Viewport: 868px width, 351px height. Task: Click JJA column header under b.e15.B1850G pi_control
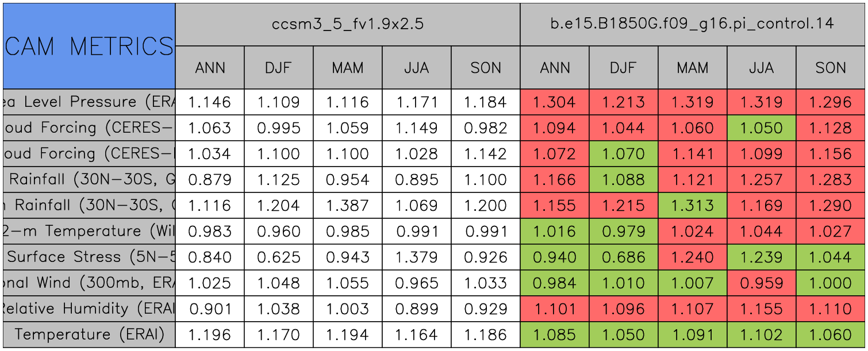tap(762, 68)
